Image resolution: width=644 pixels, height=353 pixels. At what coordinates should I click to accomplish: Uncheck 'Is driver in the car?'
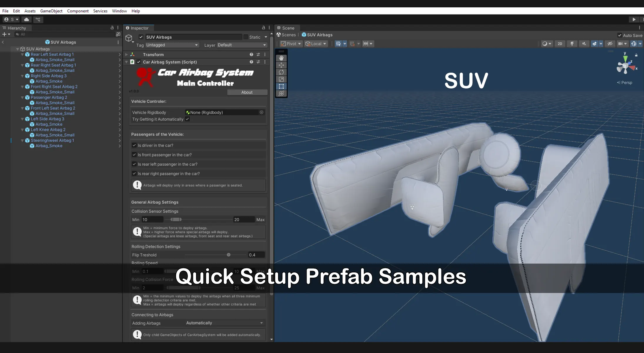pyautogui.click(x=134, y=145)
